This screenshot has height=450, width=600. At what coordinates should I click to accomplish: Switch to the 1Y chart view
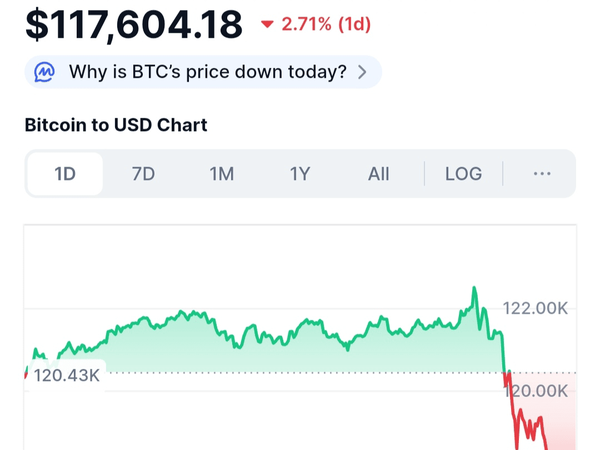click(x=300, y=174)
